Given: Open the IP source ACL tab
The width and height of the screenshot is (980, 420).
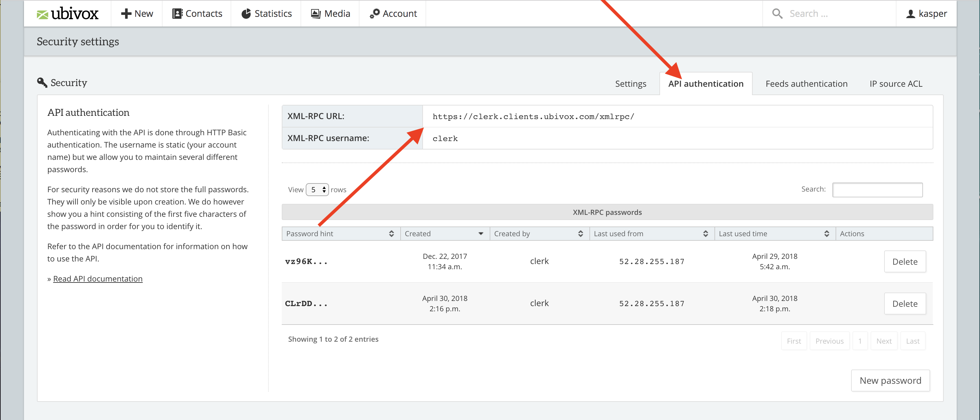Looking at the screenshot, I should tap(895, 83).
